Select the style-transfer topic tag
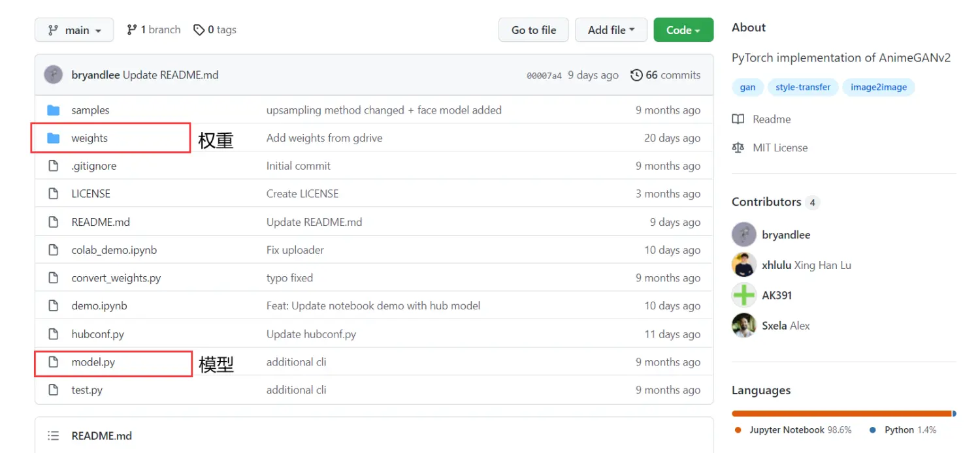Viewport: 980px width, 453px height. coord(803,87)
